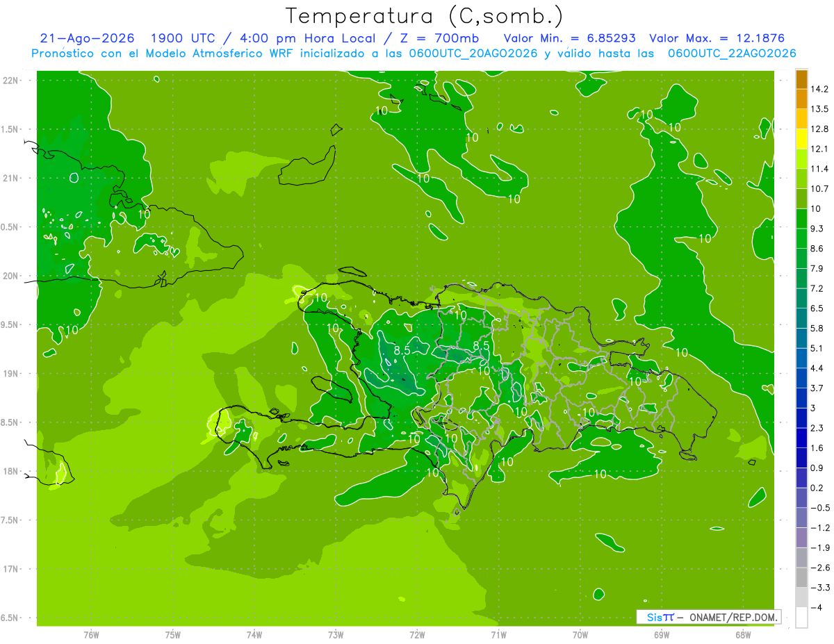Click the "20N" latitude axis label
Image resolution: width=834 pixels, height=644 pixels.
click(11, 276)
